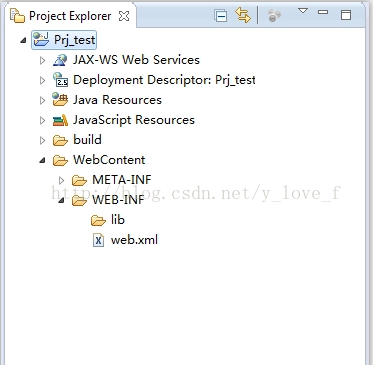The width and height of the screenshot is (373, 365).
Task: Select the WebContent folder label
Action: (109, 160)
